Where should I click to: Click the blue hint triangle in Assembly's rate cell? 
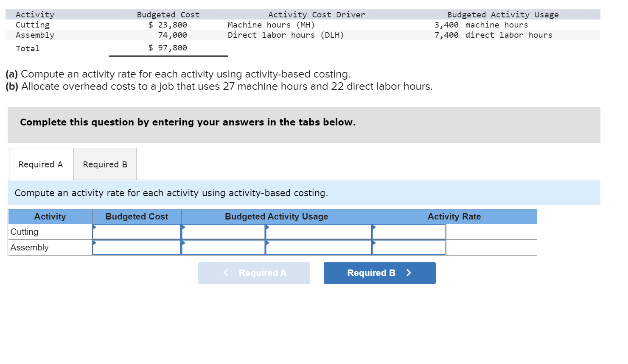coord(374,242)
